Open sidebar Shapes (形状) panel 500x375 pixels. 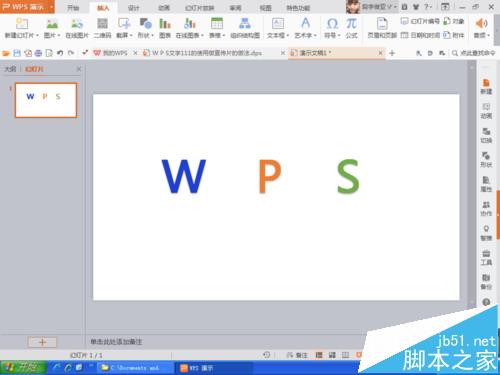pyautogui.click(x=486, y=160)
